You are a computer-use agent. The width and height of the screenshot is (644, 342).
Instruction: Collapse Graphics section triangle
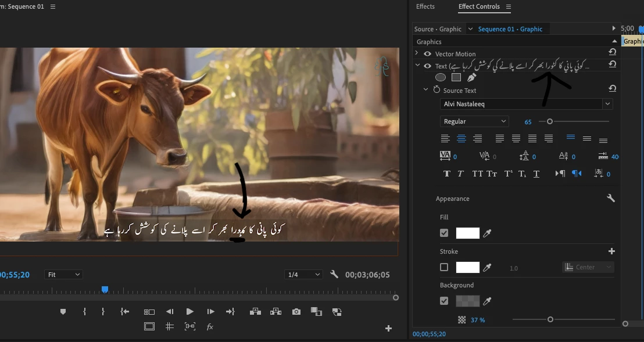pyautogui.click(x=614, y=41)
